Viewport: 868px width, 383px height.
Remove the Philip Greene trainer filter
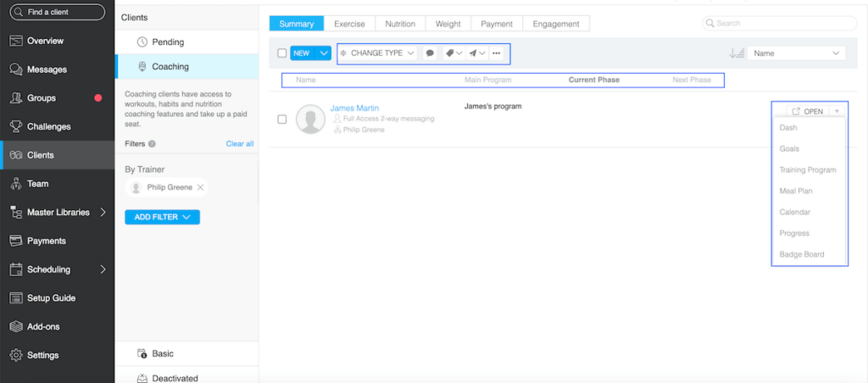click(x=200, y=187)
